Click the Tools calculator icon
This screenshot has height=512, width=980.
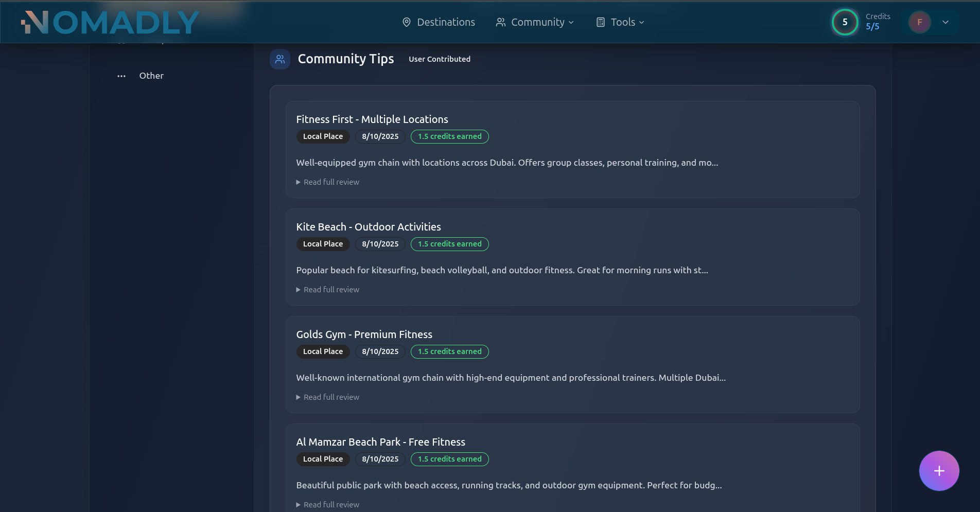[x=600, y=22]
